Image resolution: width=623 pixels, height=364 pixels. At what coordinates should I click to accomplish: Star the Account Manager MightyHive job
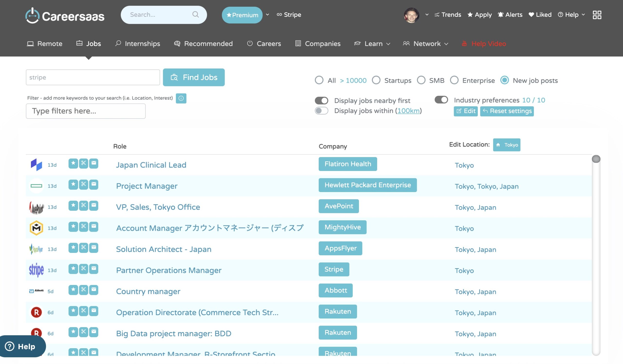(73, 226)
